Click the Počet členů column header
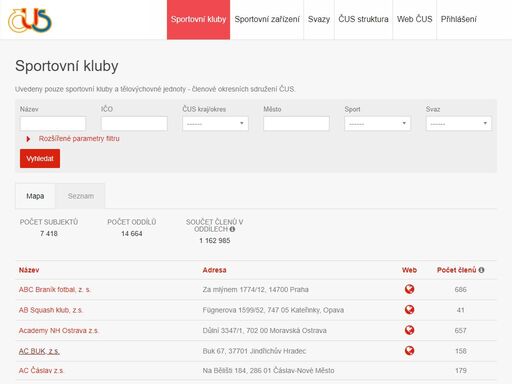512x384 pixels. pos(457,270)
